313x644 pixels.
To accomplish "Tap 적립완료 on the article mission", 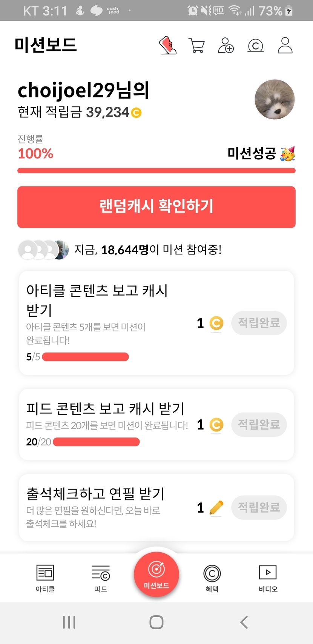I will coord(259,323).
